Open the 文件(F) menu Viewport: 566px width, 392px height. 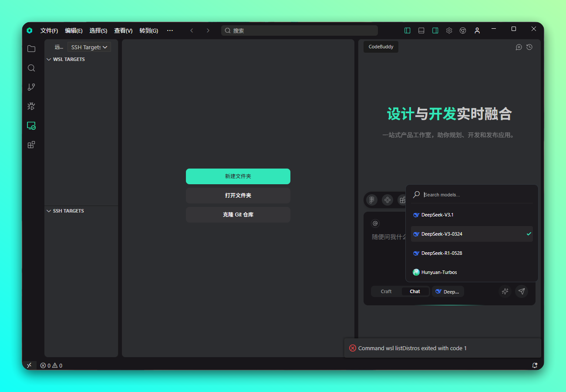[49, 30]
